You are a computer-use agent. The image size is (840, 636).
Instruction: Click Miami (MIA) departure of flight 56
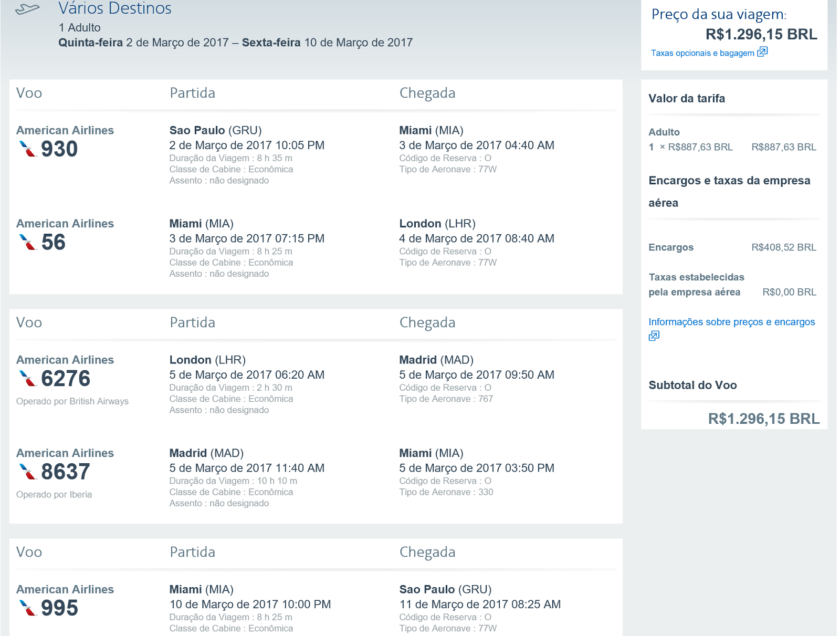[202, 224]
